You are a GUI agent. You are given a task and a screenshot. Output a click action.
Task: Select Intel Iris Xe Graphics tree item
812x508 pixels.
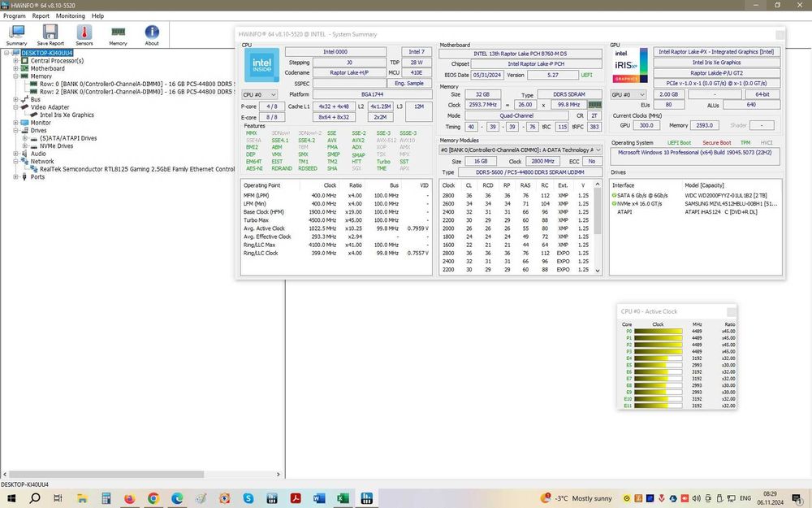click(x=67, y=115)
